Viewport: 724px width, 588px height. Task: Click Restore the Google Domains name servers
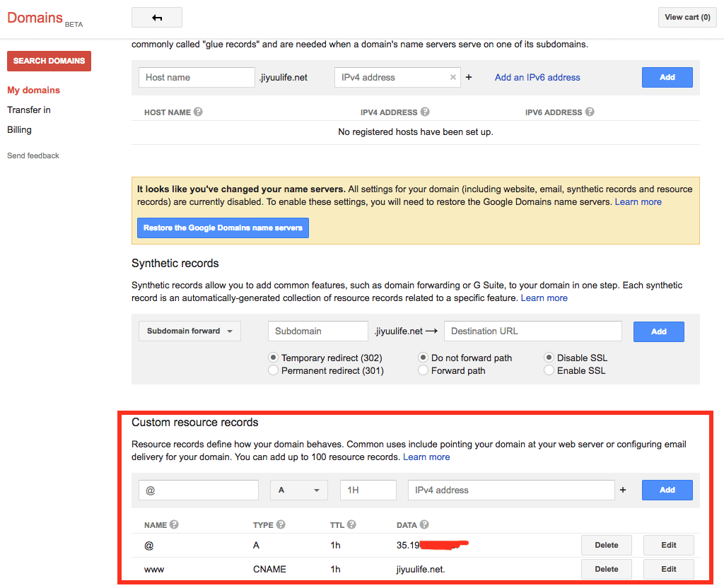(223, 228)
